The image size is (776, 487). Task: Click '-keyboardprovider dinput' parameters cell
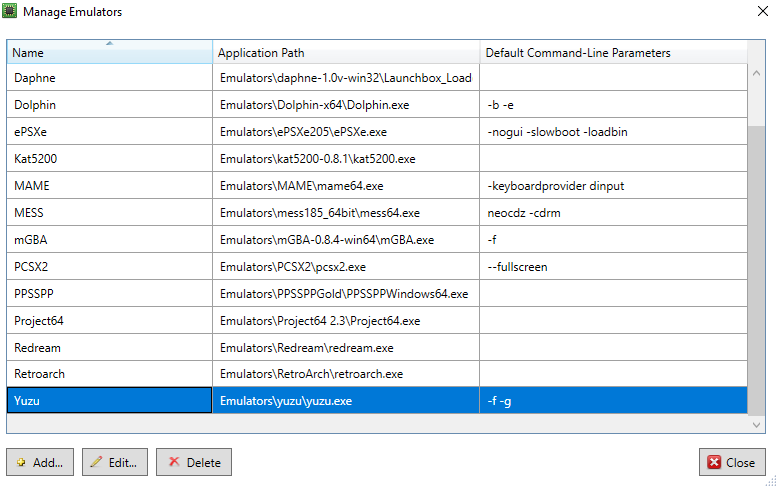click(613, 186)
